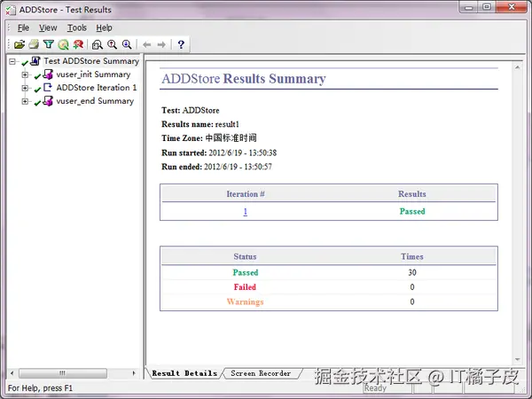Expand the ADDStore Iteration 1 node

[25, 88]
